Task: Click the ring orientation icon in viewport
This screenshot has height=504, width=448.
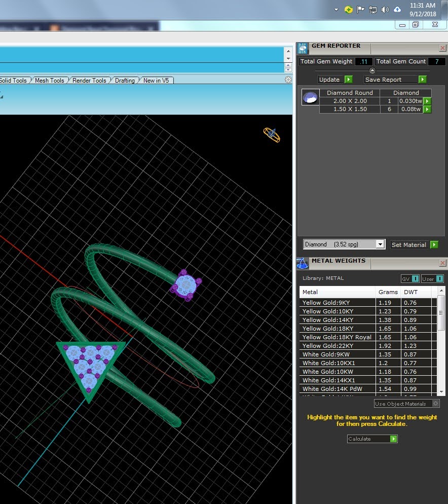Action: point(272,135)
